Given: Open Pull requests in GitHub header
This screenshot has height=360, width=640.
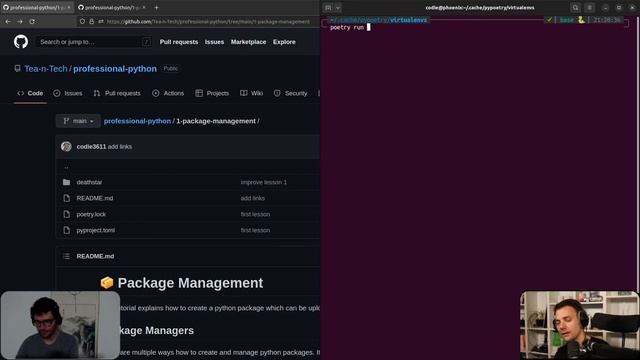Looking at the screenshot, I should (179, 42).
